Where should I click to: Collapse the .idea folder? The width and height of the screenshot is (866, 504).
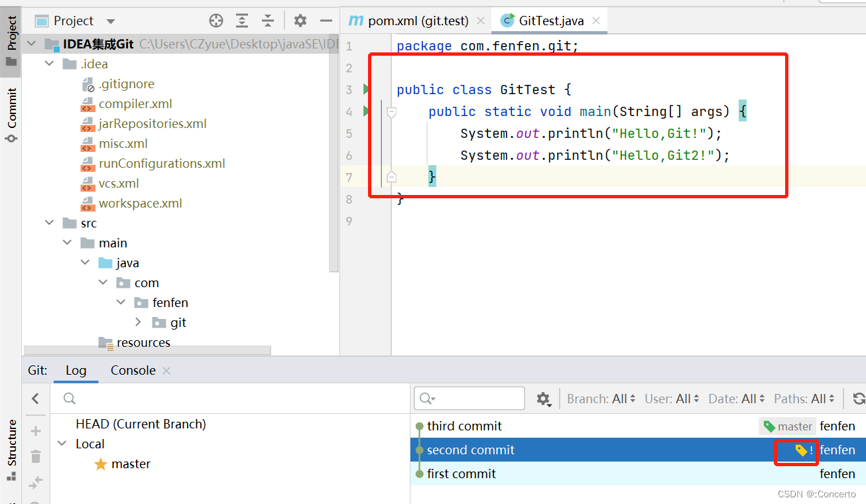pos(50,64)
